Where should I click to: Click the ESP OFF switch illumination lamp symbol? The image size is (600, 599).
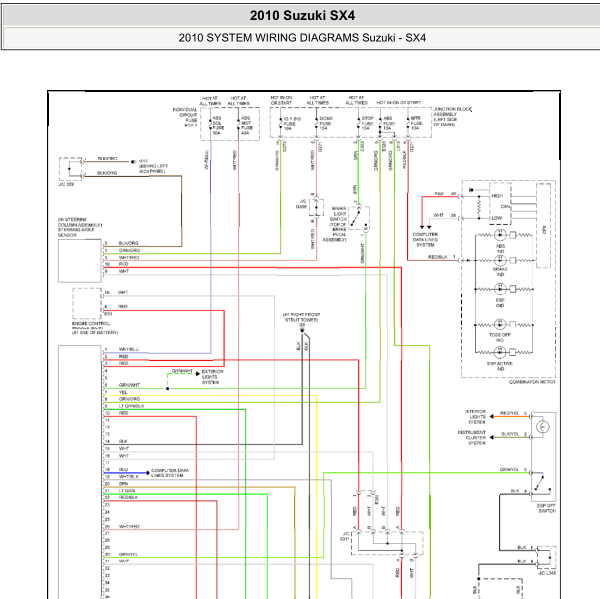click(543, 426)
